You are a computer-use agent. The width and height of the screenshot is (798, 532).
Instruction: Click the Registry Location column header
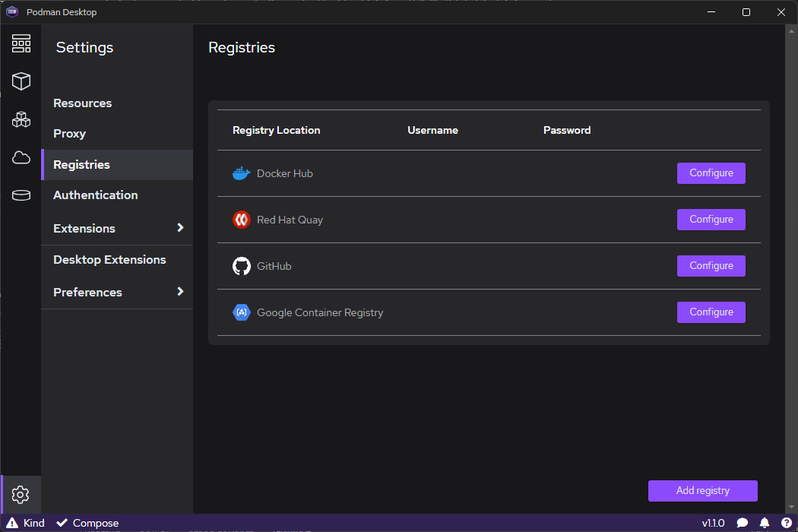click(277, 130)
